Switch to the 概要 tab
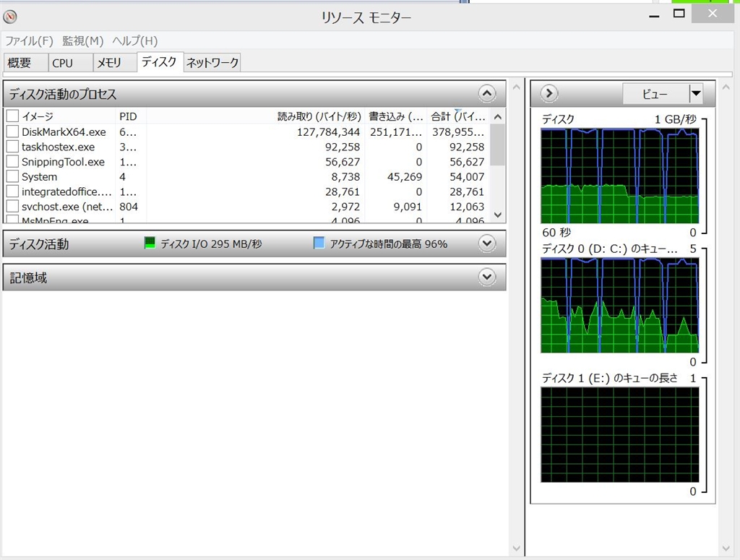This screenshot has height=560, width=740. click(x=25, y=63)
